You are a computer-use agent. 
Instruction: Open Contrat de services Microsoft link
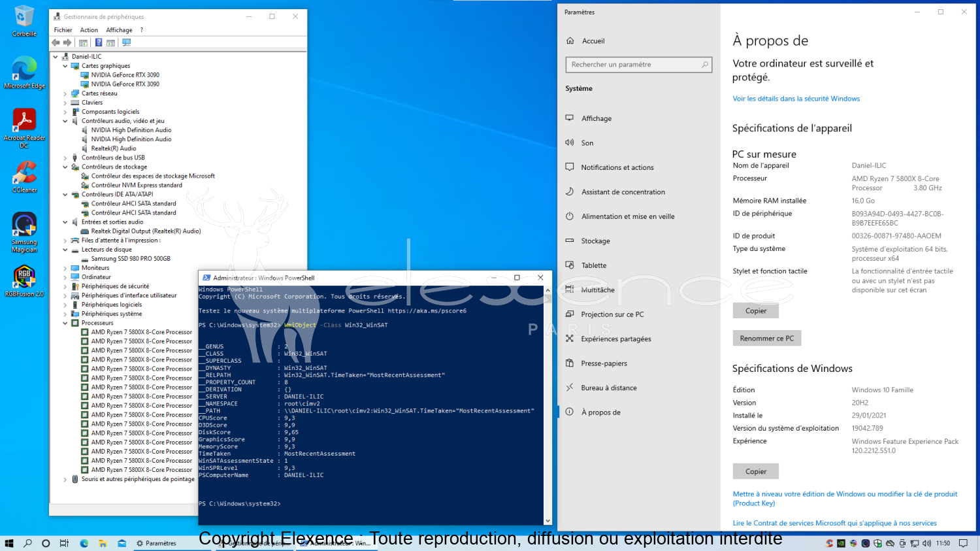[834, 523]
